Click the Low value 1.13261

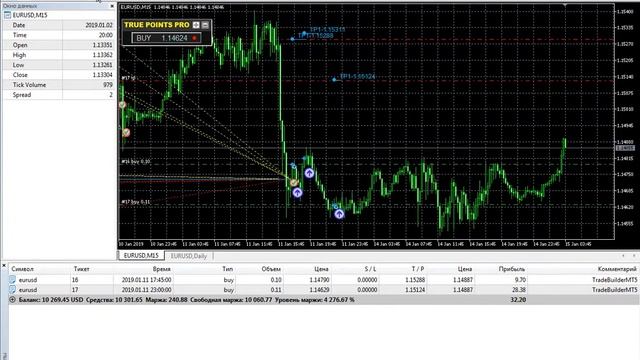[102, 65]
